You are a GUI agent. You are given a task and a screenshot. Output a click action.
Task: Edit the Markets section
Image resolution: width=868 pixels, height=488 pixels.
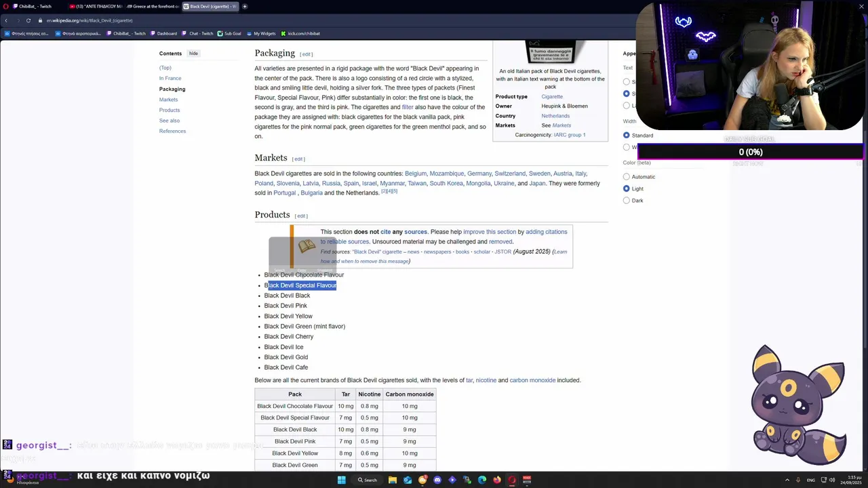(x=298, y=159)
